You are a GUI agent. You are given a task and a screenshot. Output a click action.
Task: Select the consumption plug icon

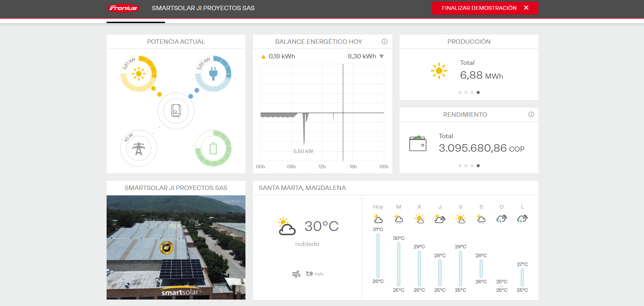coord(213,74)
